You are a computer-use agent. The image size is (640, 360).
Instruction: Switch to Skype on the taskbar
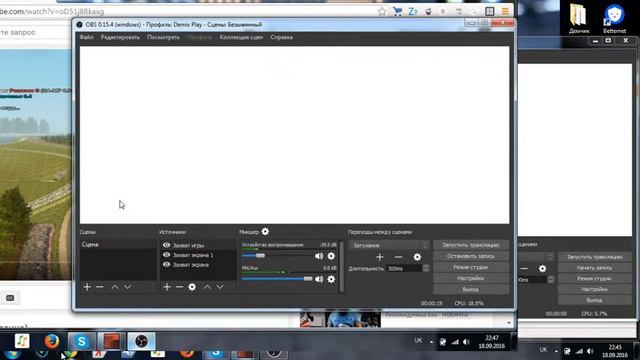81,341
